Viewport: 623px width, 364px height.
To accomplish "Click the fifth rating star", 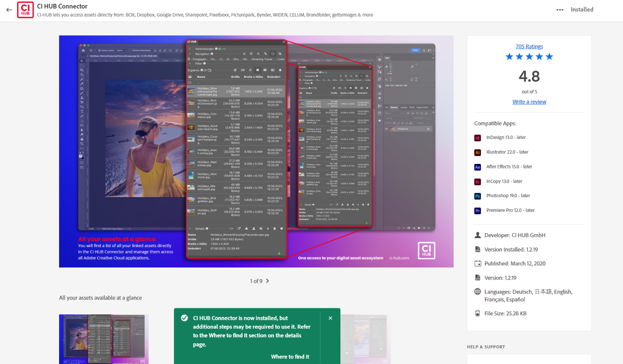I will click(549, 57).
